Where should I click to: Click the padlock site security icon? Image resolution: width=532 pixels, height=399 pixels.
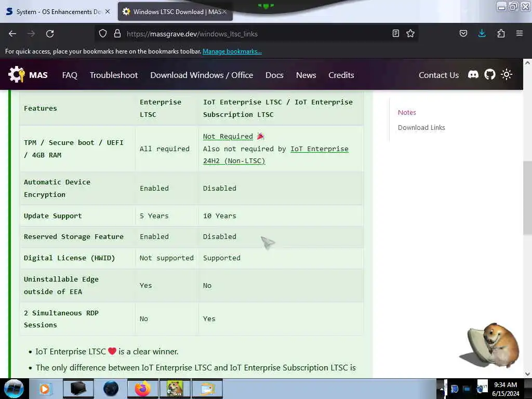pyautogui.click(x=117, y=34)
